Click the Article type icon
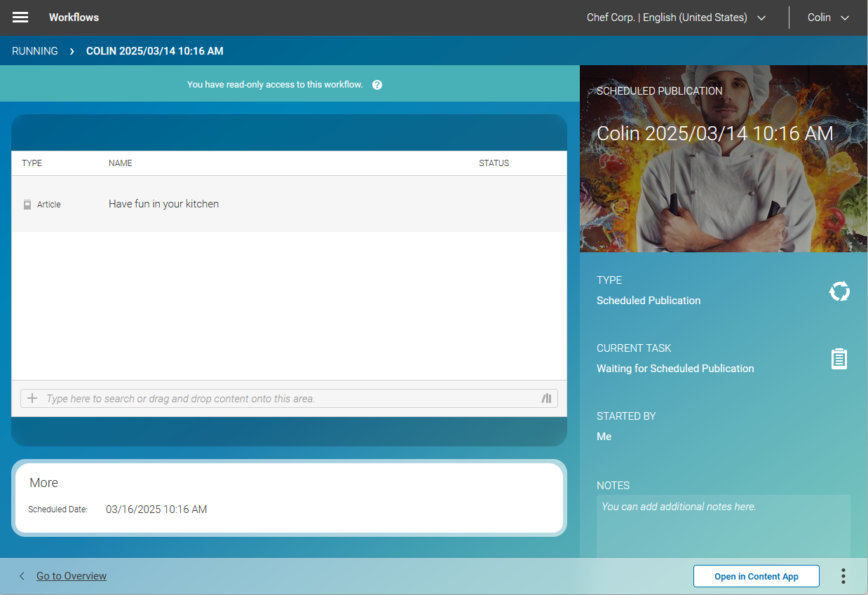 27,204
